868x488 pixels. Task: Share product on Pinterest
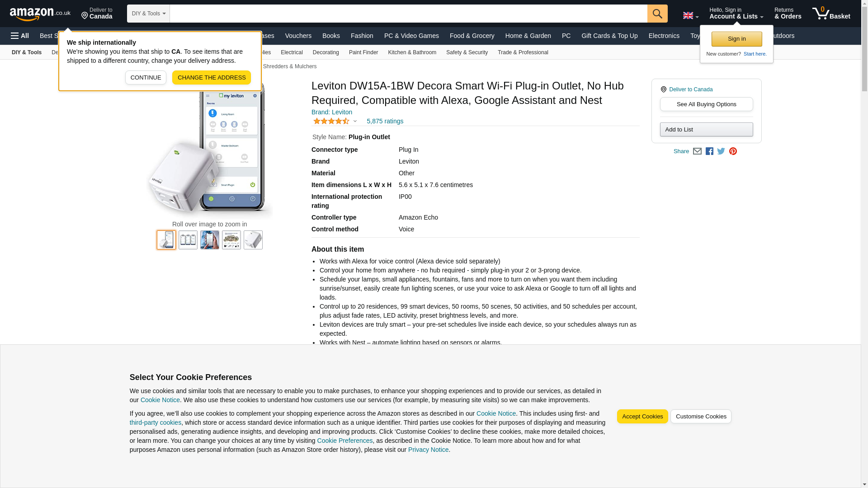click(x=733, y=151)
